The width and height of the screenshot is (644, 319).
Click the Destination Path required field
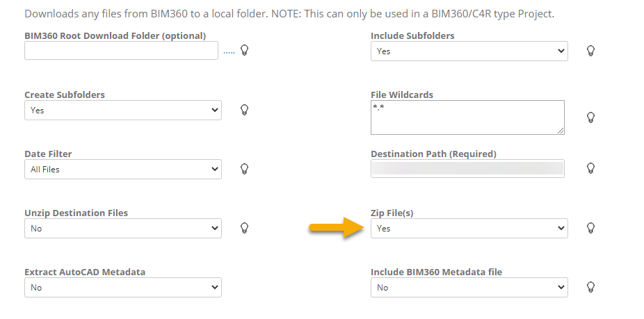(x=467, y=168)
